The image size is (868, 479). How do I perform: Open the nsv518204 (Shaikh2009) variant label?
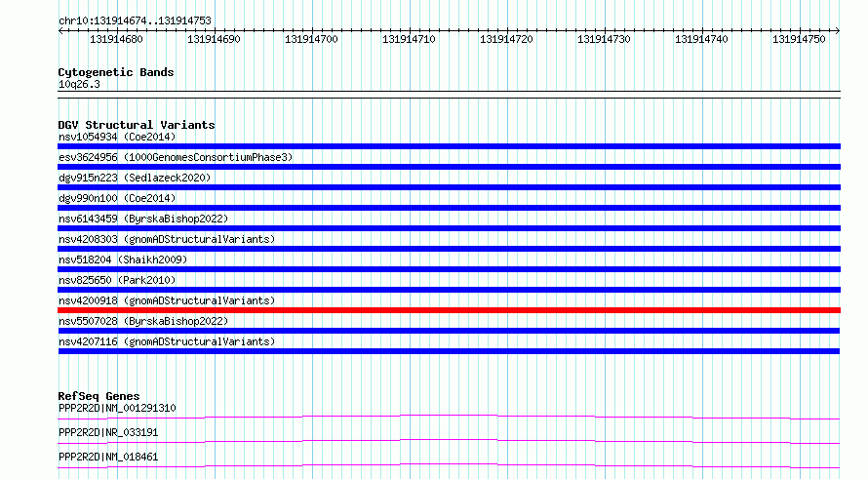coord(123,259)
